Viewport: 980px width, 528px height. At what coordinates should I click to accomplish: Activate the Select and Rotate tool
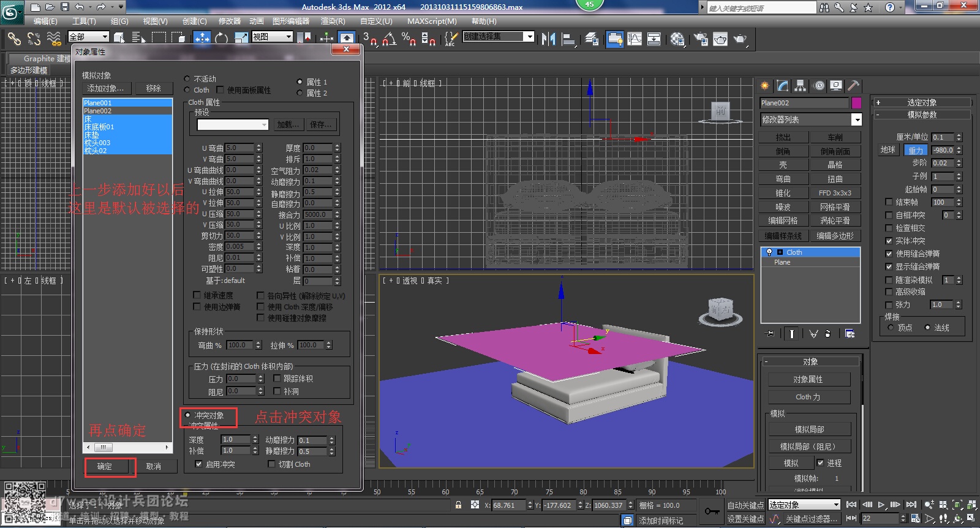coord(221,38)
